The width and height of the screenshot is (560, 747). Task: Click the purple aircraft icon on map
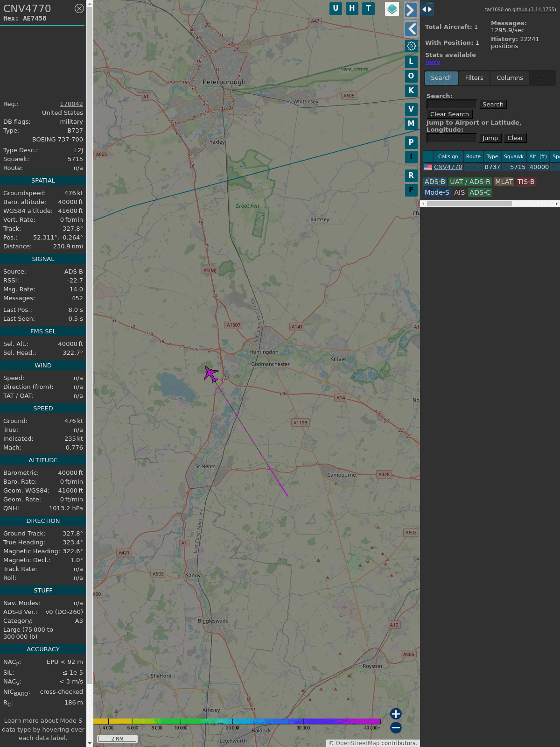pyautogui.click(x=211, y=374)
